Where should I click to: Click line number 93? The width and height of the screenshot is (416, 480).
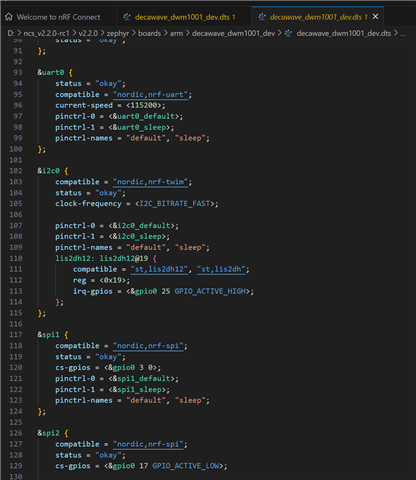point(18,73)
